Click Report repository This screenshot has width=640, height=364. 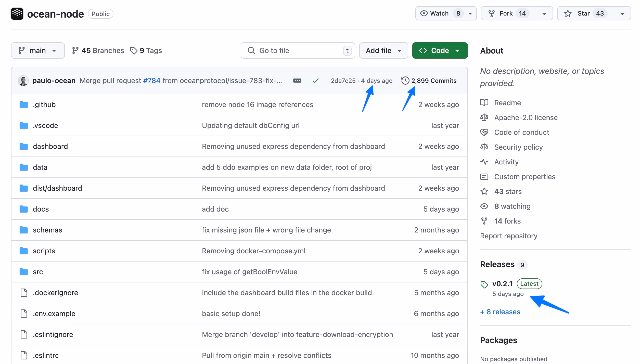(509, 236)
